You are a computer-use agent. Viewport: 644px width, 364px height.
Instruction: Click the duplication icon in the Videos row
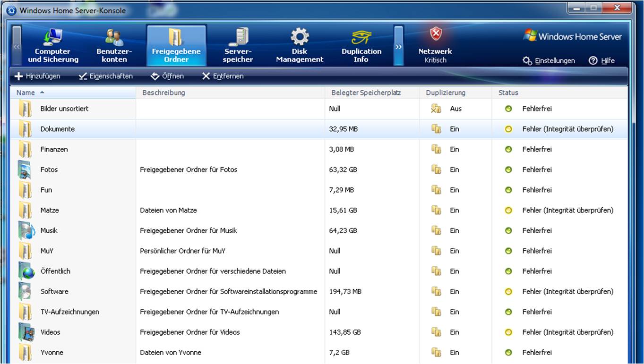pos(436,332)
